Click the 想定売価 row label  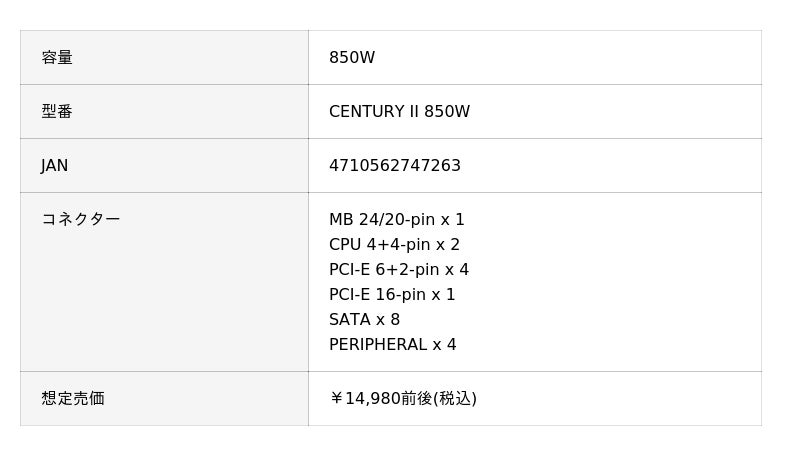[x=73, y=398]
